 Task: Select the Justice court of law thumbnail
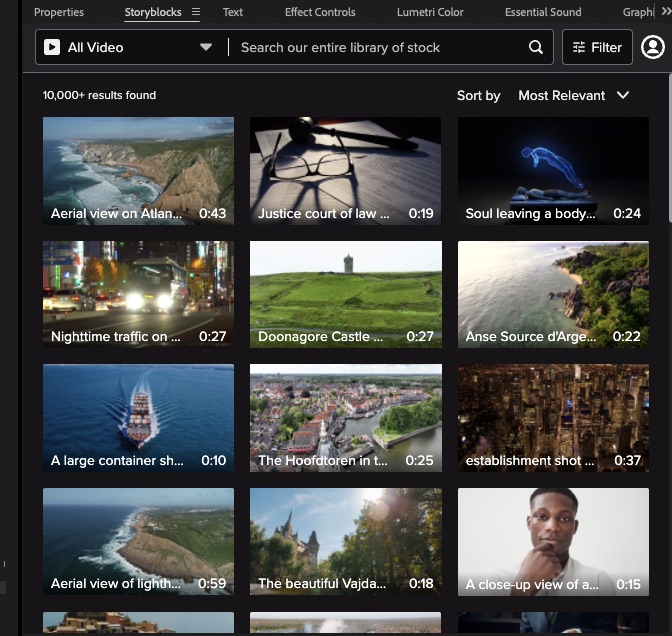pos(345,170)
